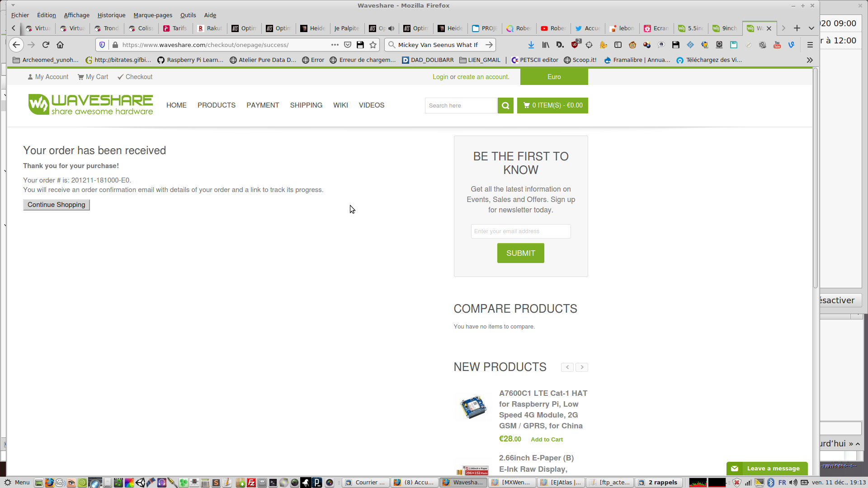Go to the browser home page
Screen dimensions: 868x488
point(60,45)
